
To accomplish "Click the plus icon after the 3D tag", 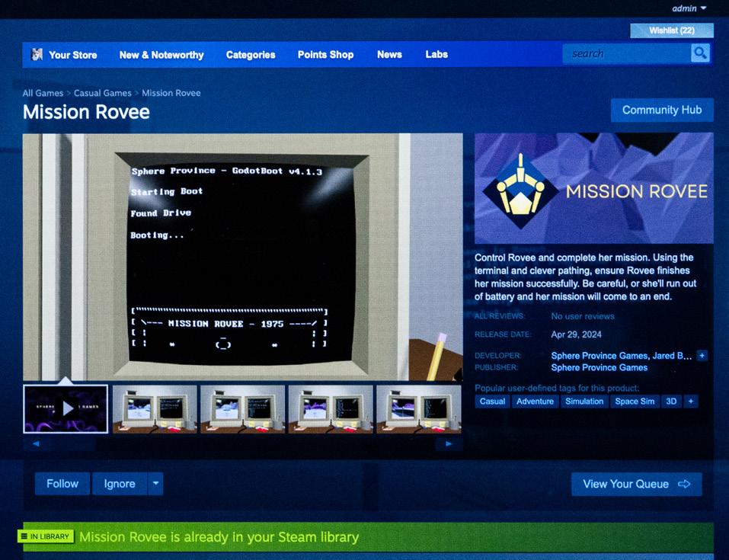I will tap(691, 402).
